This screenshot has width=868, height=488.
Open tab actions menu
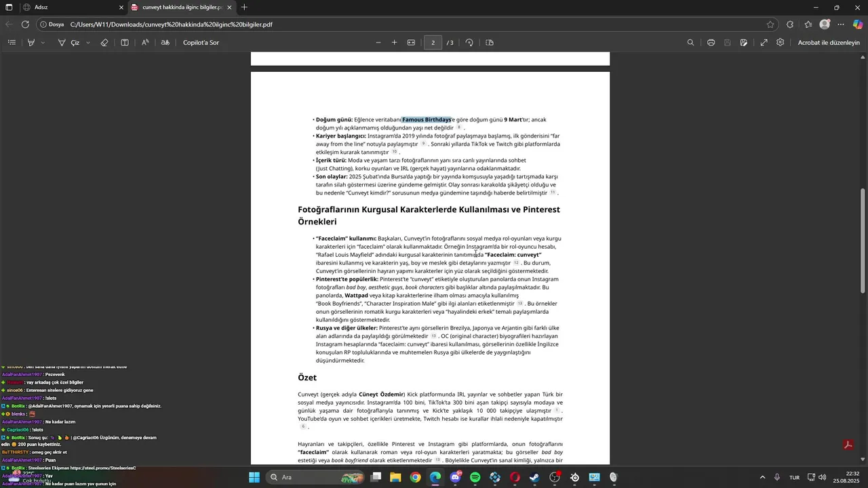(8, 7)
